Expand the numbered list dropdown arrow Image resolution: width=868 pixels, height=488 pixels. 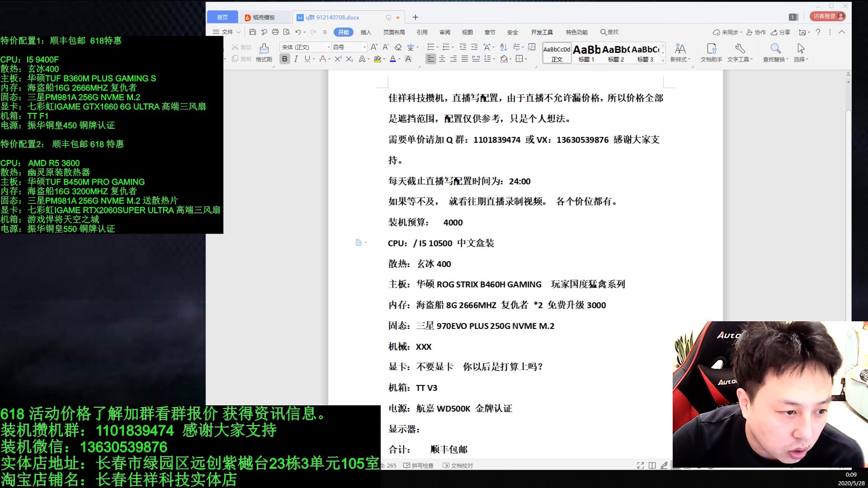(453, 47)
